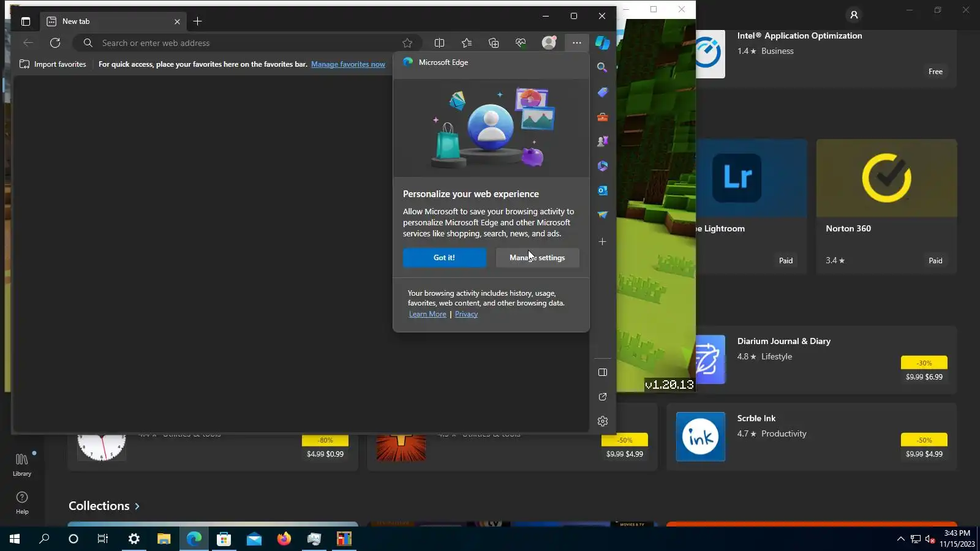The image size is (980, 551).
Task: Open Task View on the taskbar
Action: pyautogui.click(x=103, y=539)
